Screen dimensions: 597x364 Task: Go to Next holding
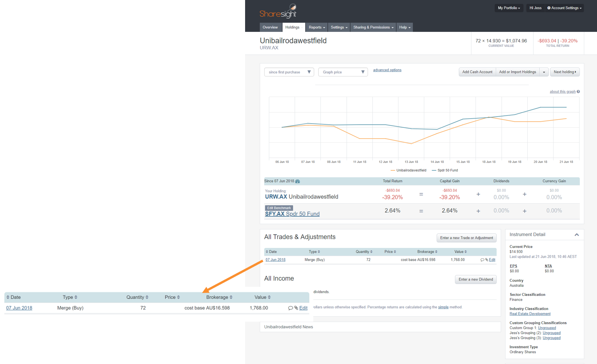pyautogui.click(x=565, y=72)
